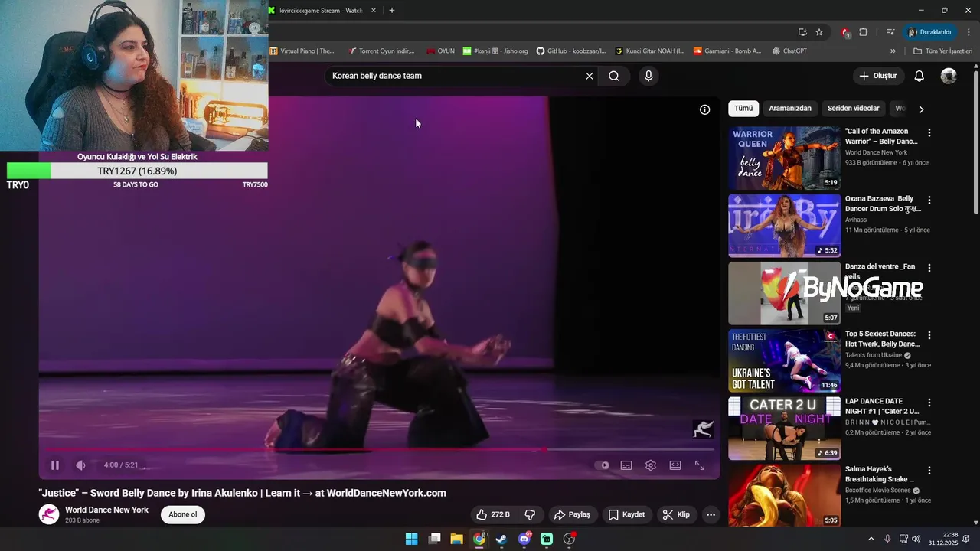This screenshot has height=551, width=980.
Task: Open YouTube notifications bell
Action: click(920, 76)
